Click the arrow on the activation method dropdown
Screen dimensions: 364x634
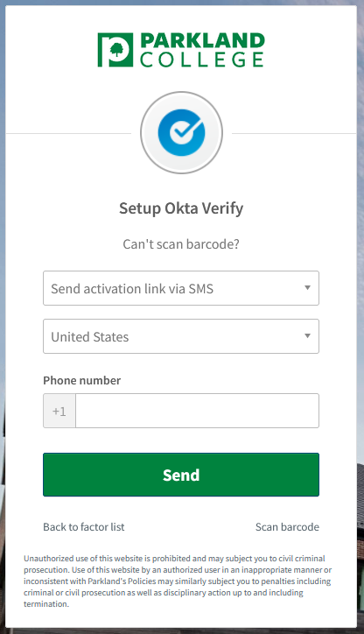[307, 288]
